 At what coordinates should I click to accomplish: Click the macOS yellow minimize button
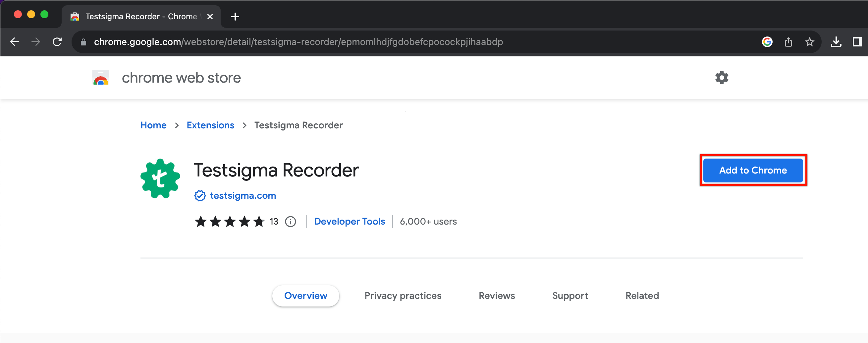click(31, 15)
